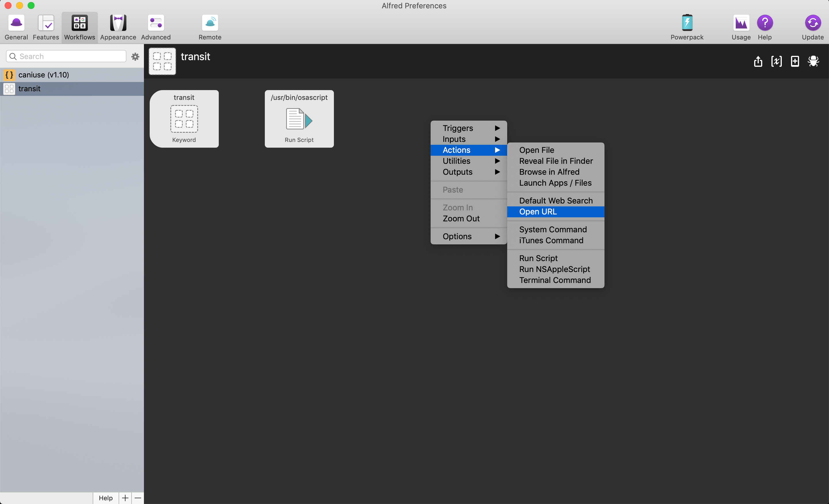Select the caniuse (v1.10) workflow
The image size is (829, 504).
coord(44,75)
